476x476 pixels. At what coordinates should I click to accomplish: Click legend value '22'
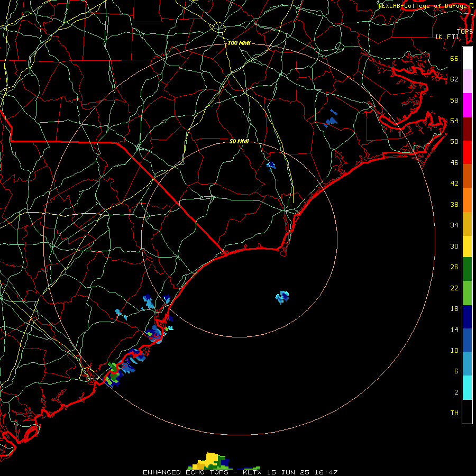(x=454, y=288)
